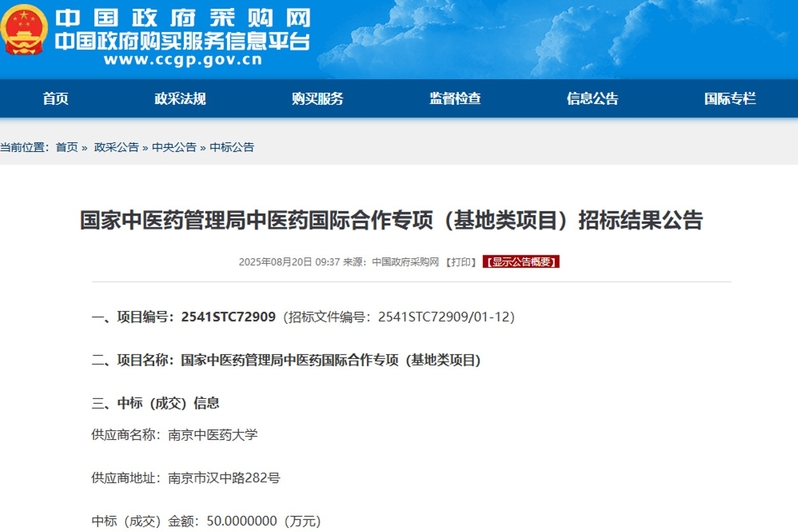Click the supplier name 南京中医药大学

(213, 435)
